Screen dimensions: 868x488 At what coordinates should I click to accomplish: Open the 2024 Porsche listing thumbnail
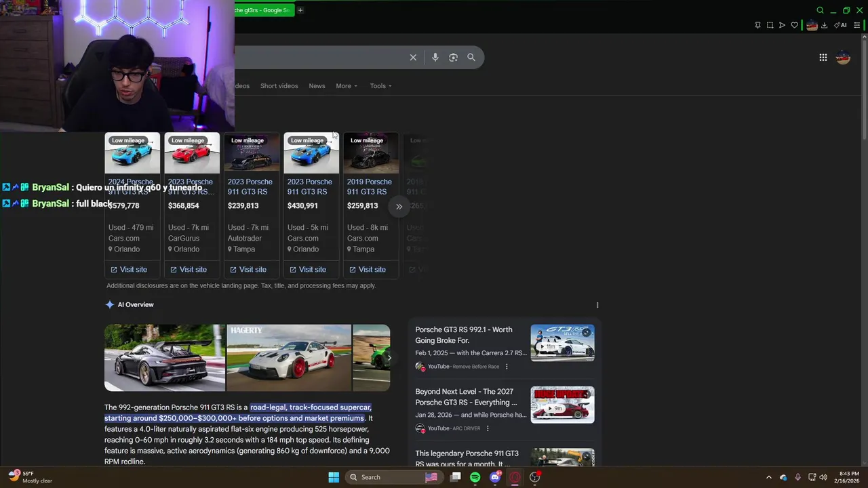click(x=132, y=153)
